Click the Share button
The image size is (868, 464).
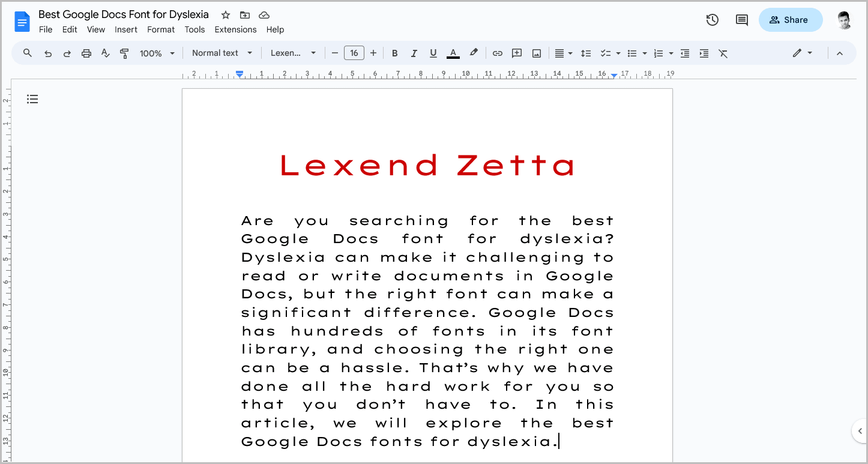coord(790,20)
